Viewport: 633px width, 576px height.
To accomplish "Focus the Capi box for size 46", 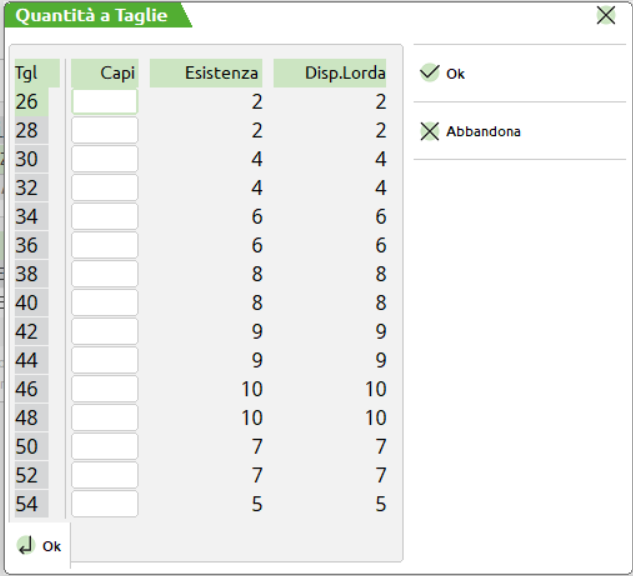I will point(104,390).
